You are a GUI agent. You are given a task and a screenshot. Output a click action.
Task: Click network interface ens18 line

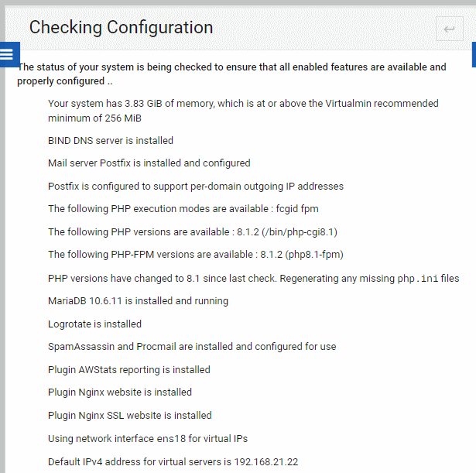click(148, 439)
